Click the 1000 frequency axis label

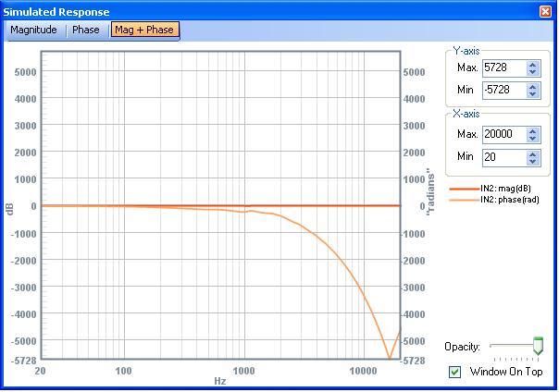[x=243, y=371]
